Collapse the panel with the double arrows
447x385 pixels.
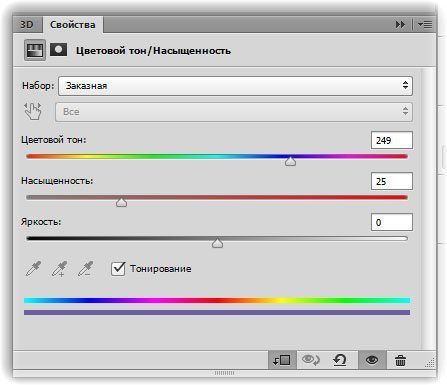(x=400, y=24)
